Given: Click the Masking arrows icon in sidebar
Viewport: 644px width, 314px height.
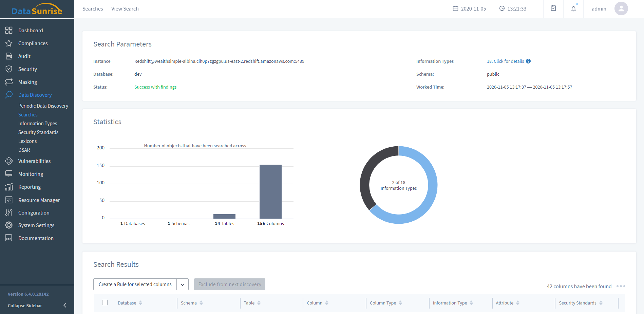Looking at the screenshot, I should [9, 82].
